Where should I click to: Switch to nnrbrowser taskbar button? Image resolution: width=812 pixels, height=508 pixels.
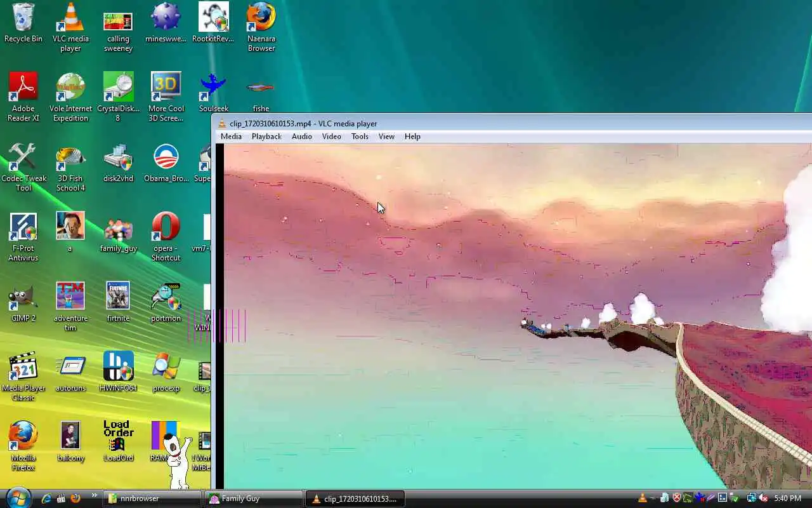click(152, 498)
